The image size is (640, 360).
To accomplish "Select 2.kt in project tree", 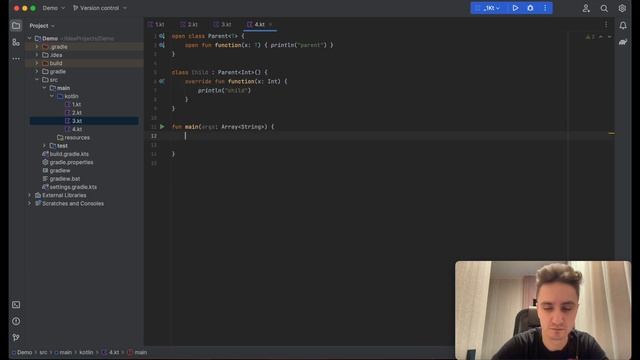I will pos(76,113).
